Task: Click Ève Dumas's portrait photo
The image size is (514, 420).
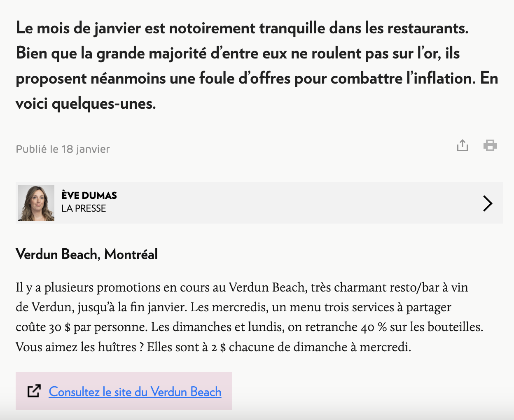Action: (36, 203)
